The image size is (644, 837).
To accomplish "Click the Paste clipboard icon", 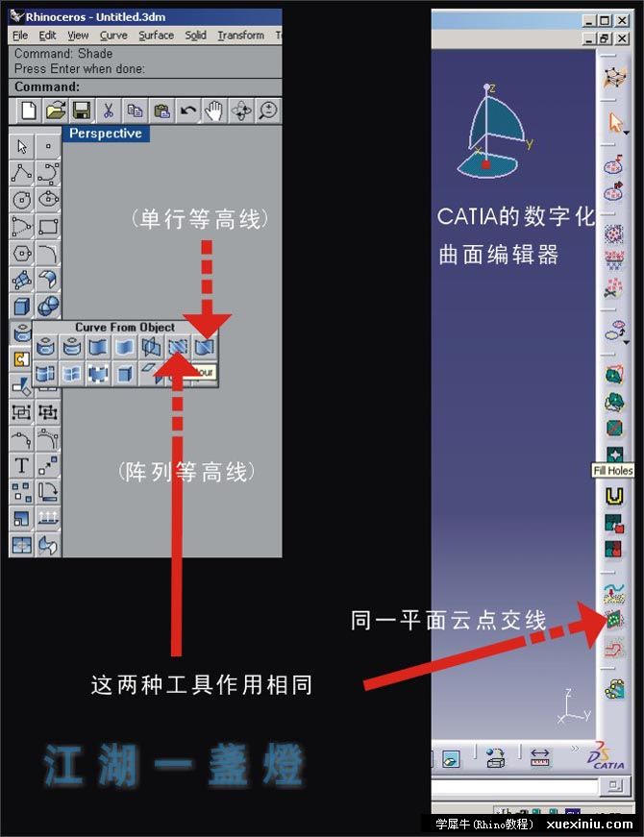I will pos(161,111).
